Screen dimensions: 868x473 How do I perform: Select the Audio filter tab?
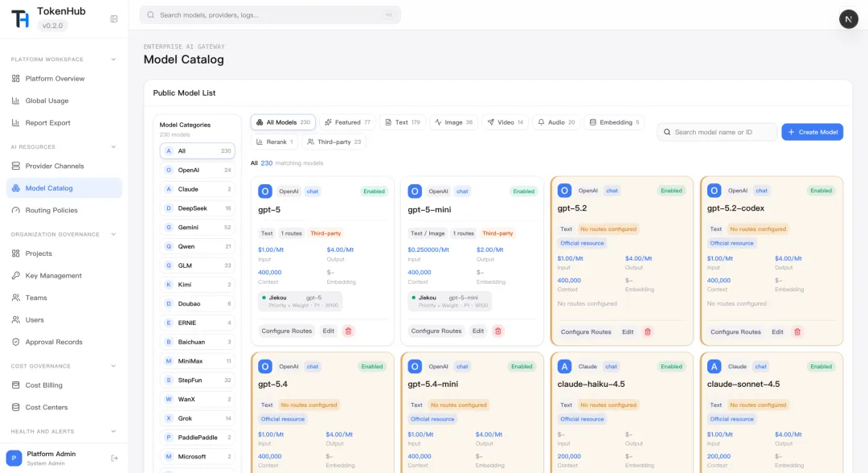click(556, 122)
